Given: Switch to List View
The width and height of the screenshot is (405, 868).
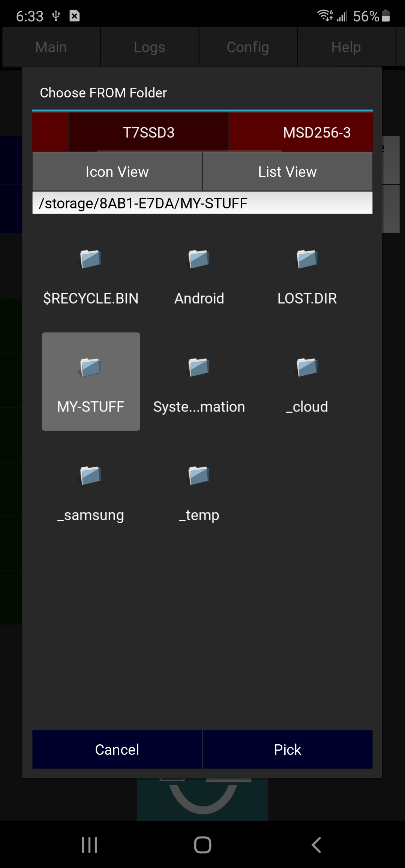Looking at the screenshot, I should (x=287, y=172).
